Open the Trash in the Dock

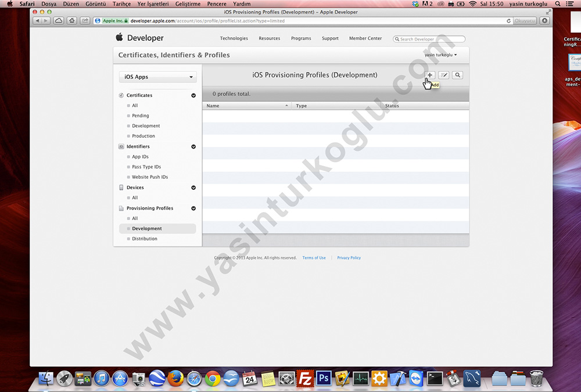[536, 379]
